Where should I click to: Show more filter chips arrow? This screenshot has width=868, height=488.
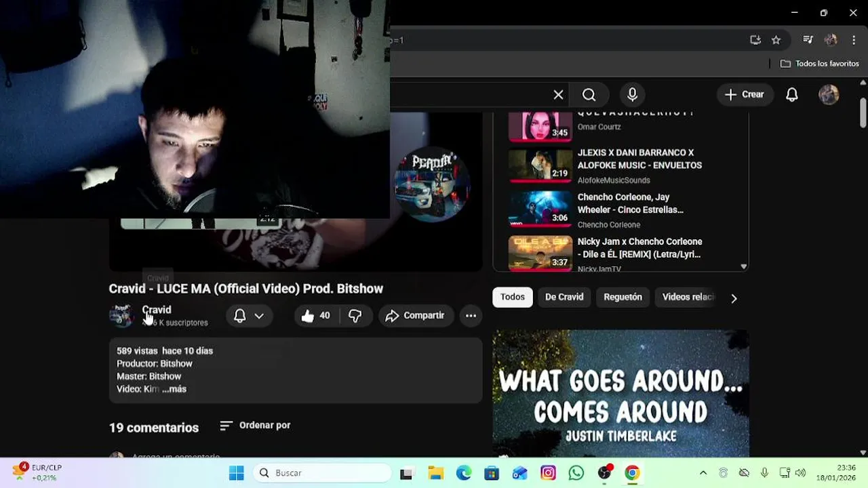click(734, 298)
